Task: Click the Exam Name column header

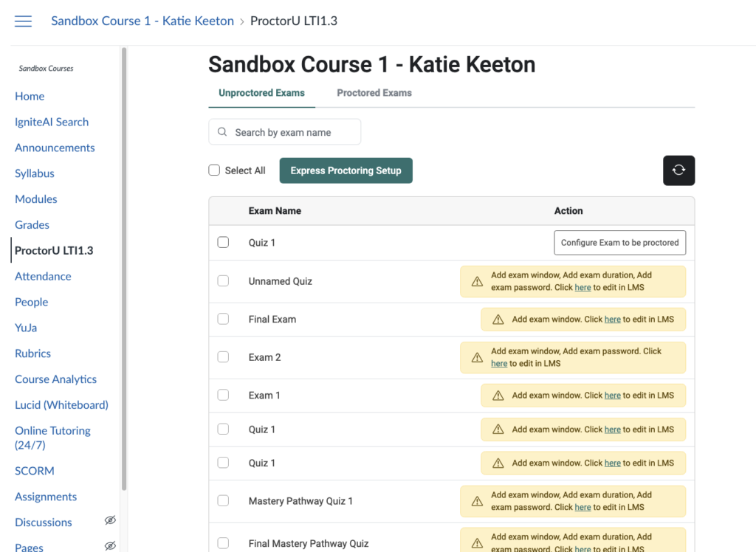Action: (x=275, y=210)
